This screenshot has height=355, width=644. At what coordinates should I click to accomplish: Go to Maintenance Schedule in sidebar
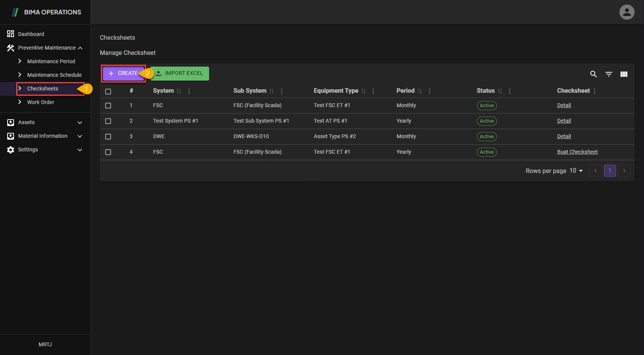pyautogui.click(x=54, y=75)
